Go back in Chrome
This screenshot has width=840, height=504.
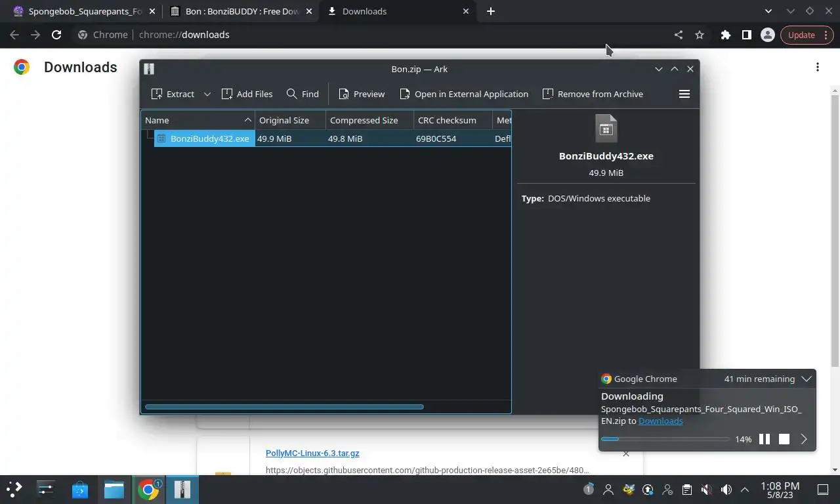tap(14, 35)
